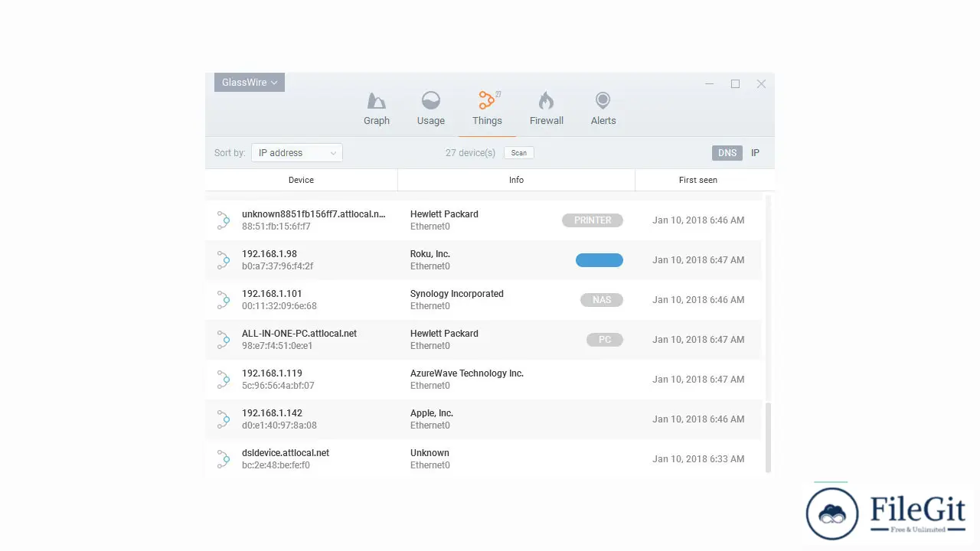Image resolution: width=980 pixels, height=551 pixels.
Task: Select the 192.168.1.98 device name
Action: click(269, 254)
